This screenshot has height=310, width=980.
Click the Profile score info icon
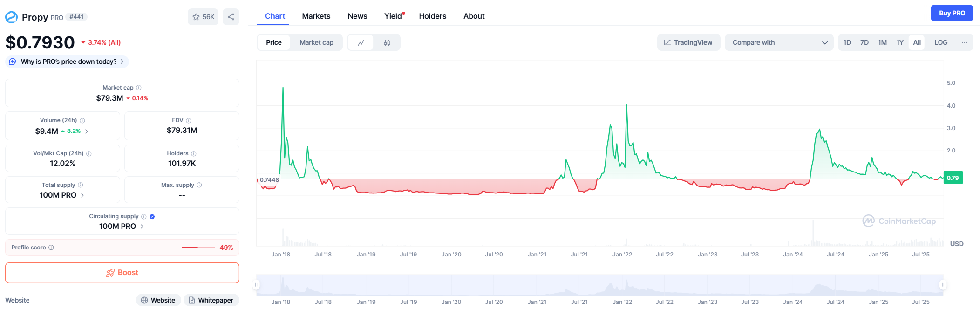(x=51, y=248)
